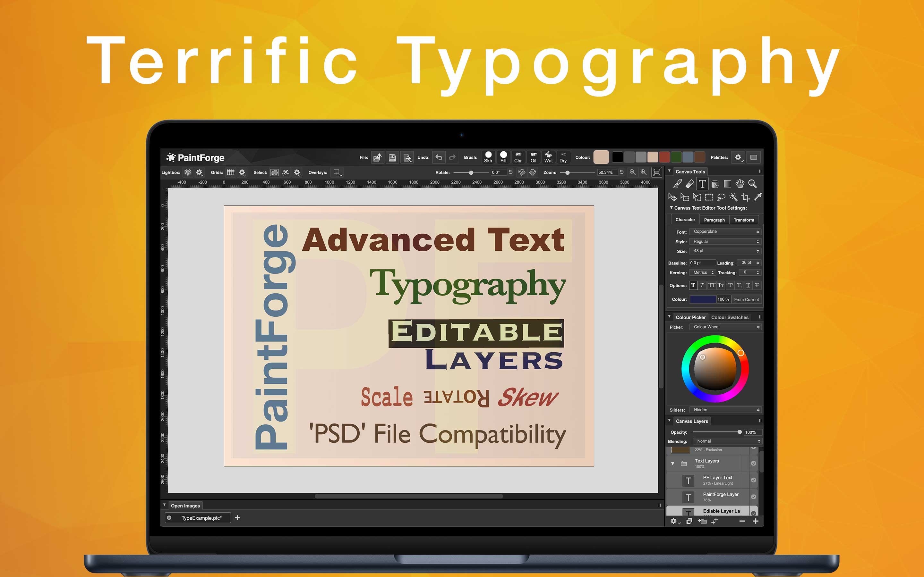Click the dark red palette swatch
924x577 pixels.
point(664,157)
